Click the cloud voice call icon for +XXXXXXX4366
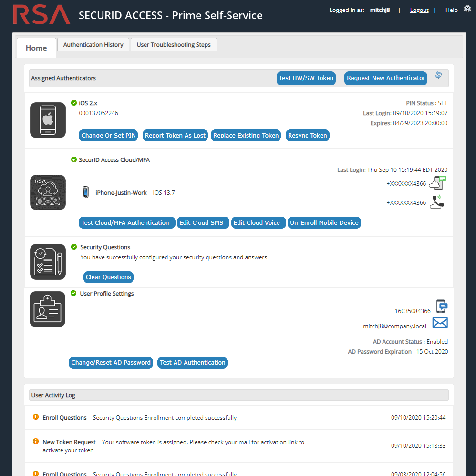Viewport: 476px width, 476px height. click(x=437, y=202)
